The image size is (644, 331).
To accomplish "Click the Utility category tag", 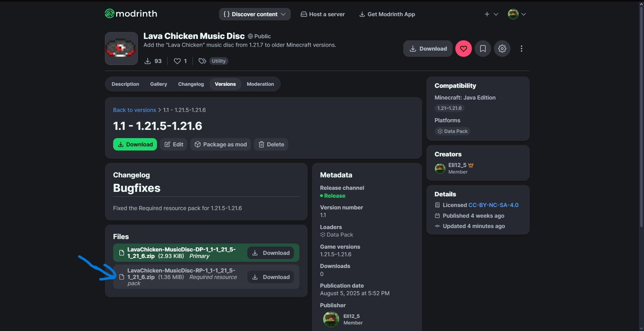I will click(218, 61).
